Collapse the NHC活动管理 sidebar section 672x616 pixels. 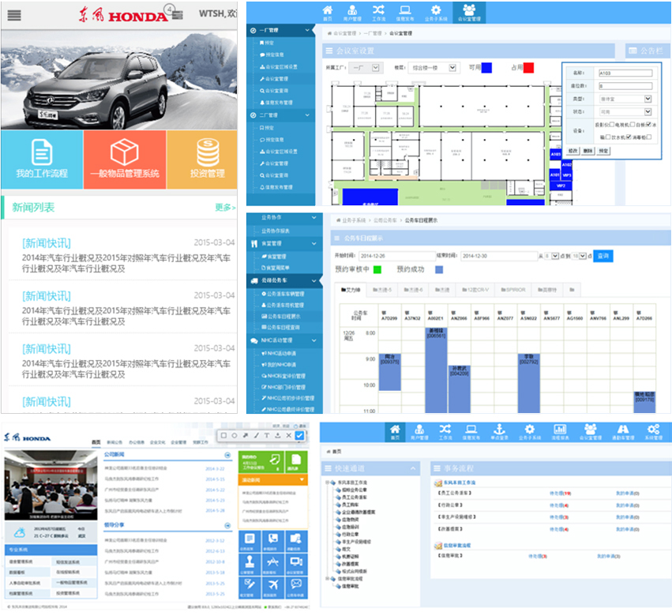click(x=314, y=340)
